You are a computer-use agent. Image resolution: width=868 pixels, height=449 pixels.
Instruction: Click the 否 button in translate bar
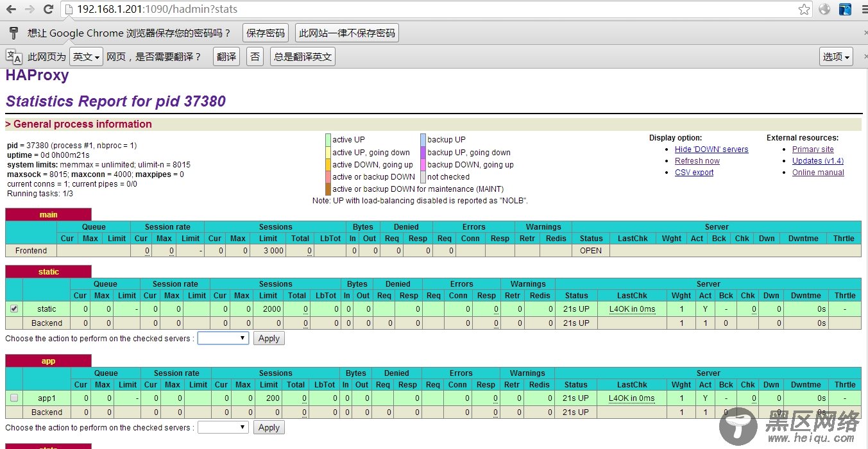tap(255, 56)
